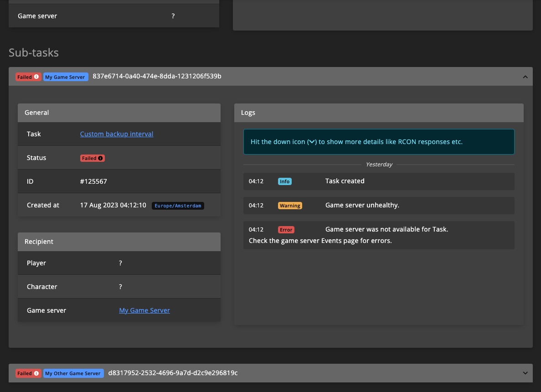Open the My Game Server recipient link

click(144, 310)
